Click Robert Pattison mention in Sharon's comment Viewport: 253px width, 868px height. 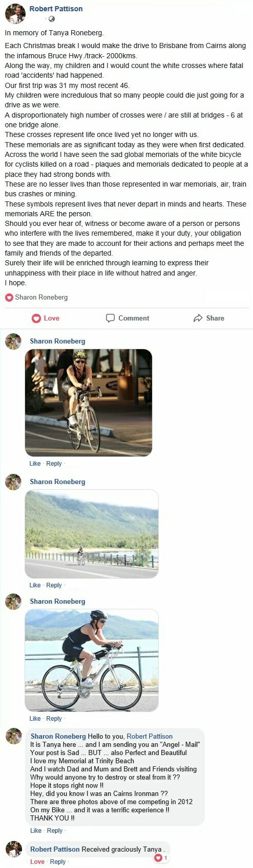tap(150, 736)
